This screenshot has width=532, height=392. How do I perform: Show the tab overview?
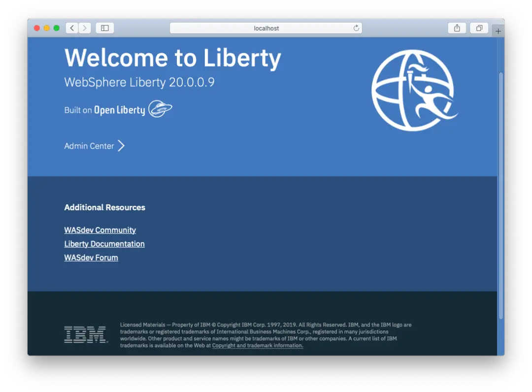(479, 28)
